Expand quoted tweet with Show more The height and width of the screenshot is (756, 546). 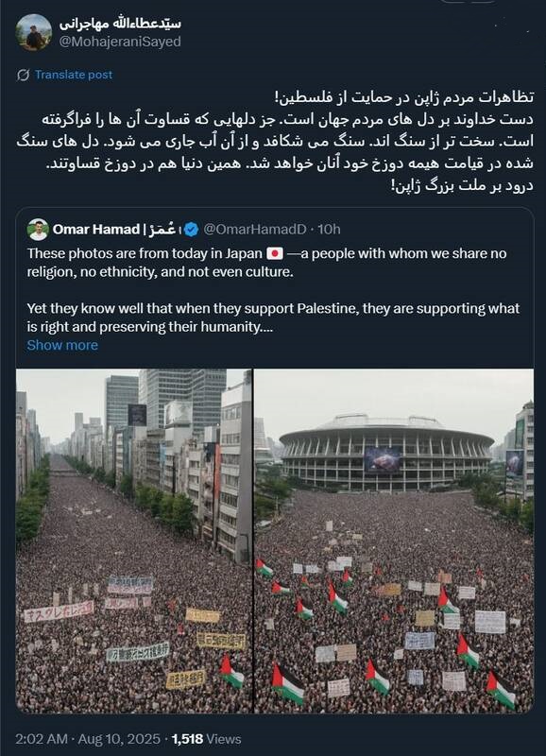[x=62, y=345]
